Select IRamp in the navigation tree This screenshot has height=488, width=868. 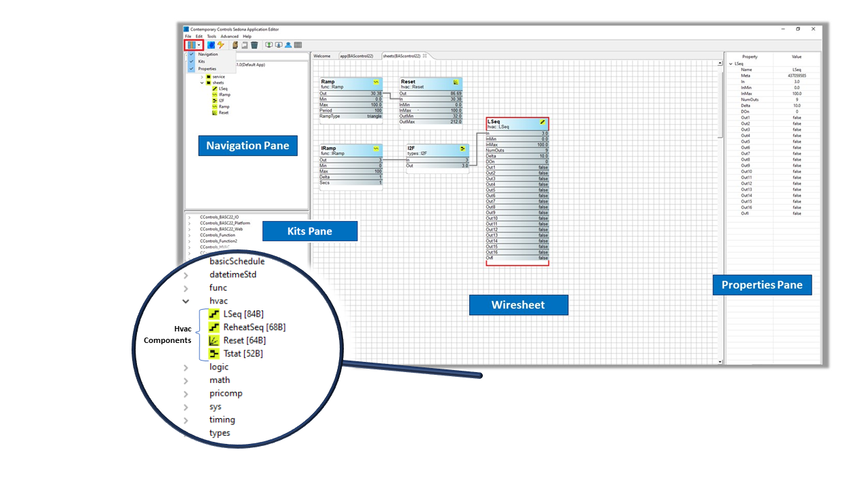click(224, 95)
